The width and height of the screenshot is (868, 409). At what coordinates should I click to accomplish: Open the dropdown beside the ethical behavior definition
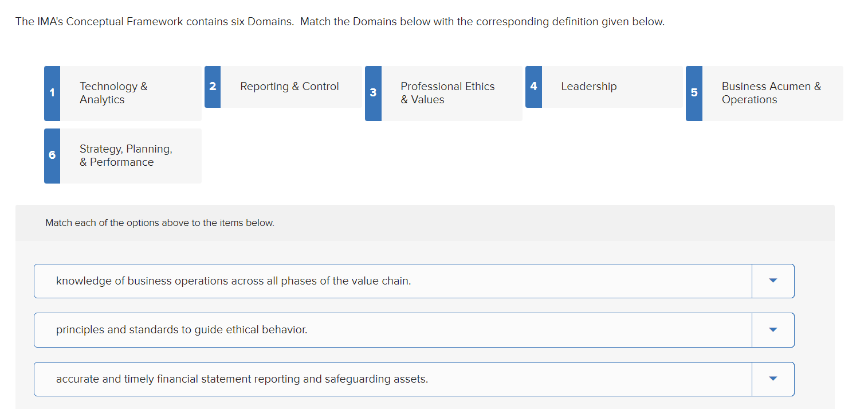[x=772, y=330]
